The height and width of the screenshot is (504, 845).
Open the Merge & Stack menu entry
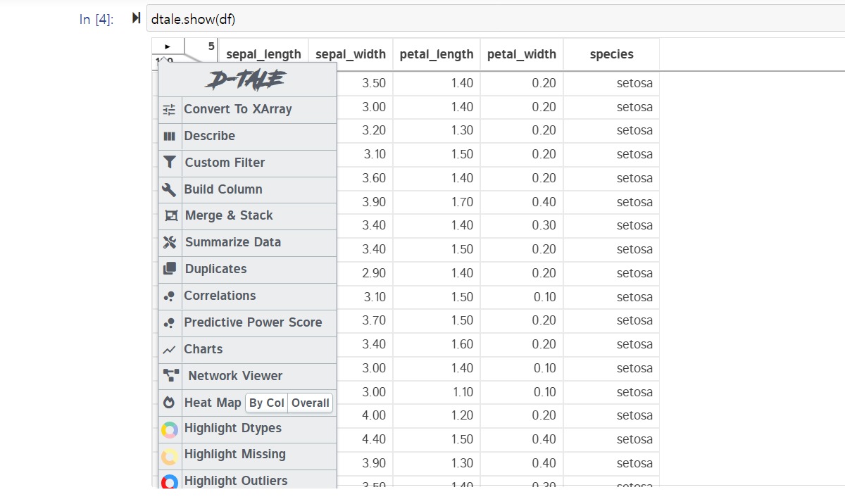point(248,216)
